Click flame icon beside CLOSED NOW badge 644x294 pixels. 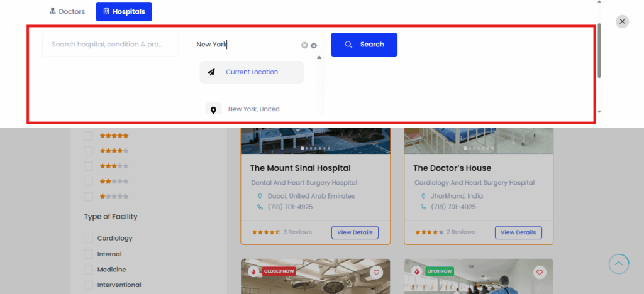254,271
